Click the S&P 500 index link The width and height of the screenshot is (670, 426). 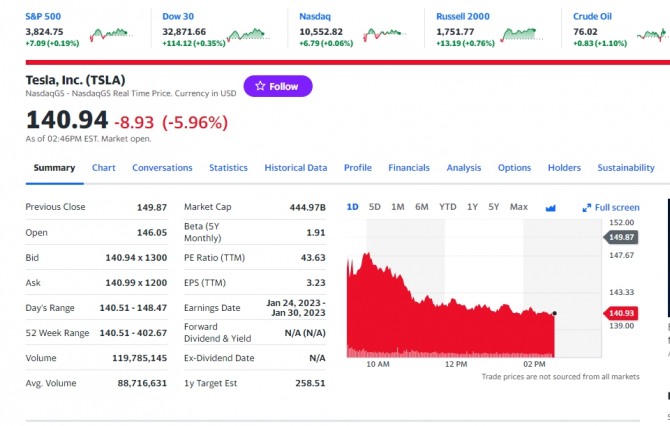[43, 16]
